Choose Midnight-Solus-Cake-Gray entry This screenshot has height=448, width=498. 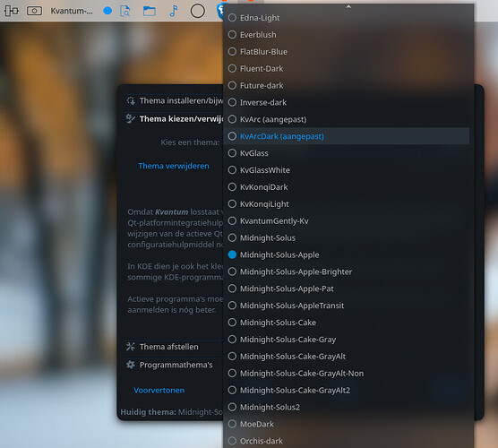point(347,340)
